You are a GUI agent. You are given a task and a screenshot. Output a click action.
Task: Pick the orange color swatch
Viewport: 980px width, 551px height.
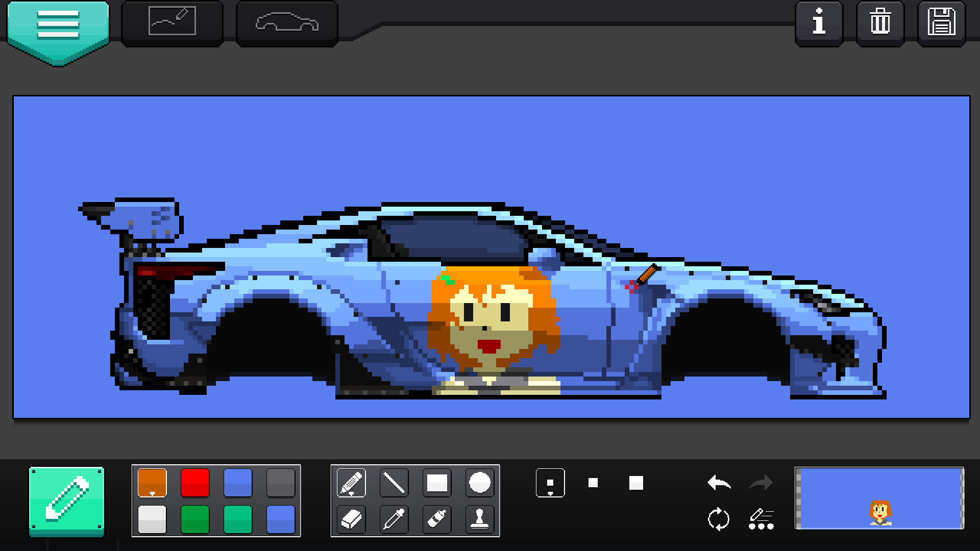point(152,483)
